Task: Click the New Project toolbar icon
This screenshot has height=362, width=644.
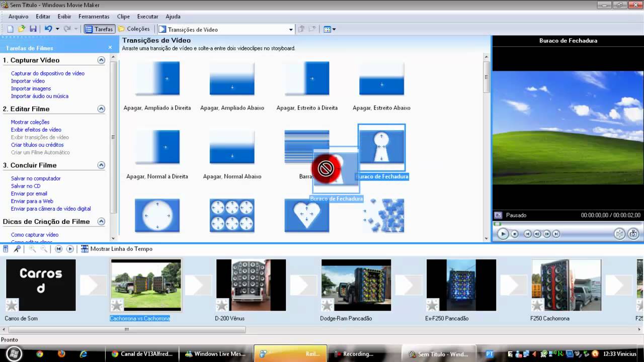Action: pyautogui.click(x=11, y=29)
